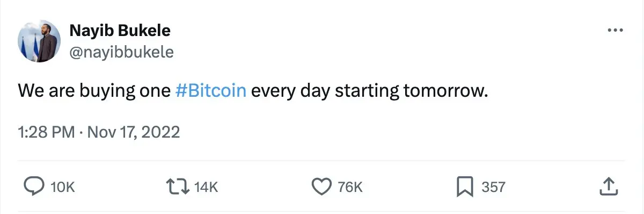Repost the tweet using the retweet icon
Screen dimensions: 644x214
click(x=179, y=187)
